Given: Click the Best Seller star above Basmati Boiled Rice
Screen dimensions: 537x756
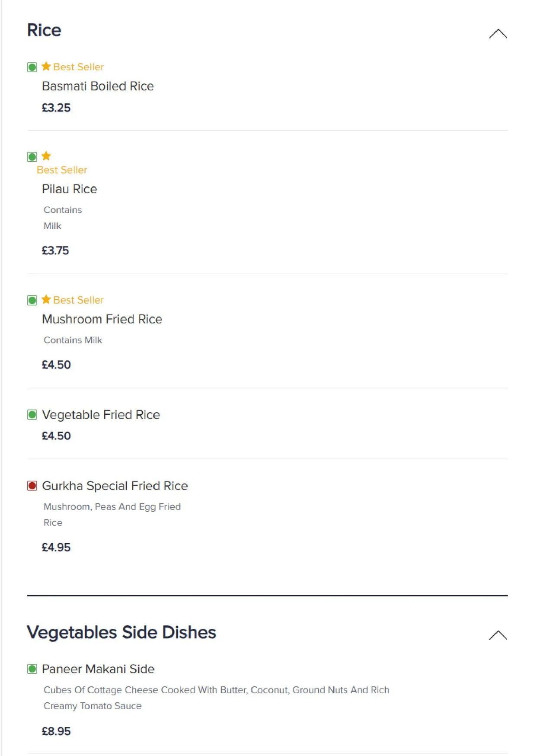Looking at the screenshot, I should pyautogui.click(x=46, y=66).
